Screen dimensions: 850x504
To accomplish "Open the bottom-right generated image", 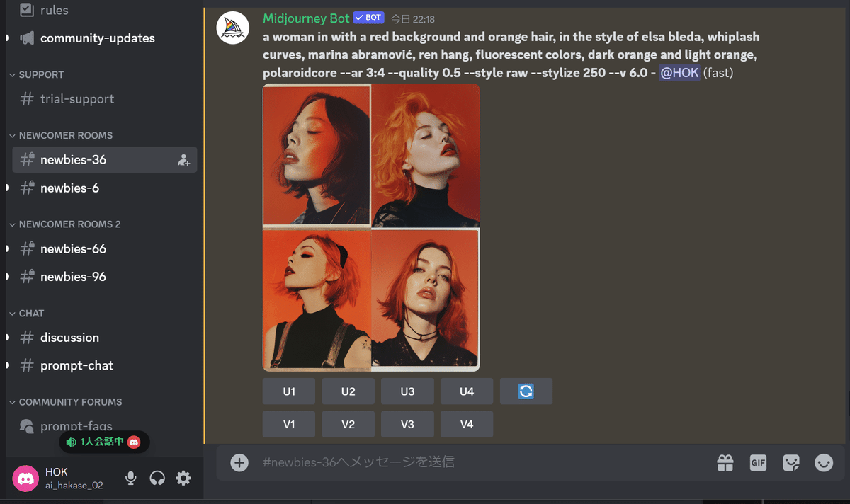I will (x=426, y=299).
